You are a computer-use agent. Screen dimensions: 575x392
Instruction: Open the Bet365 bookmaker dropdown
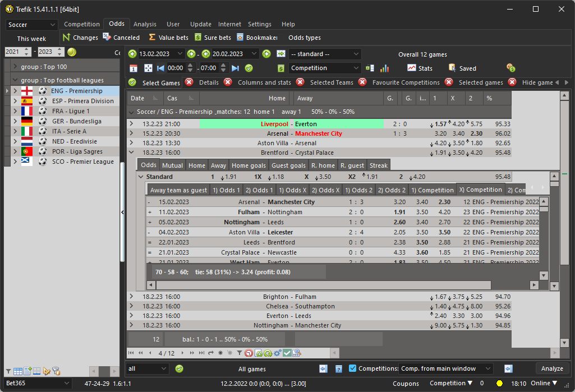click(x=36, y=383)
